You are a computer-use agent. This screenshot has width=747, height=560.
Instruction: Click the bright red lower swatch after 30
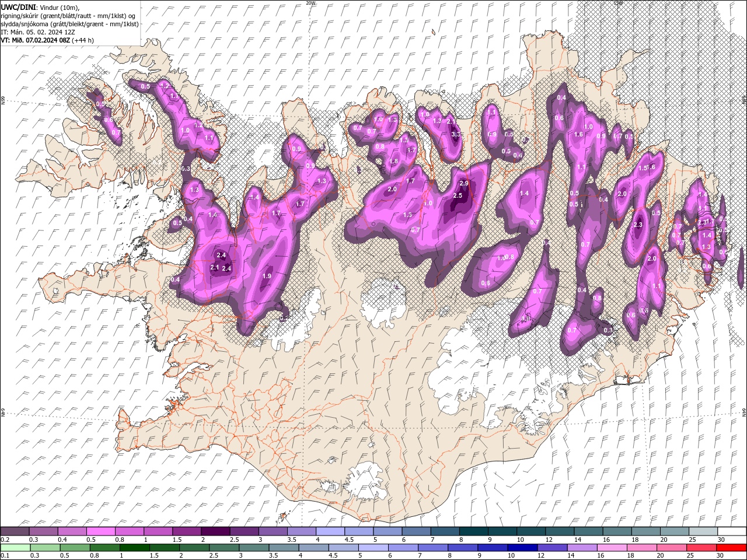(x=731, y=548)
